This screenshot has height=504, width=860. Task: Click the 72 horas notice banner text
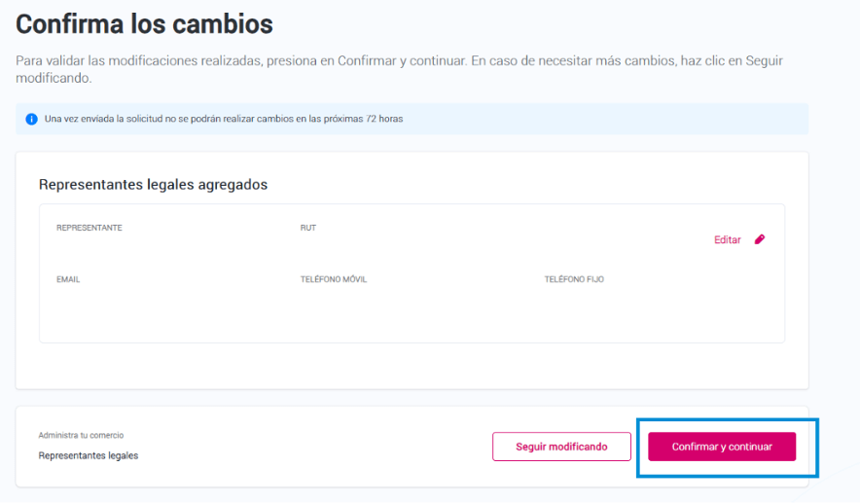click(224, 119)
